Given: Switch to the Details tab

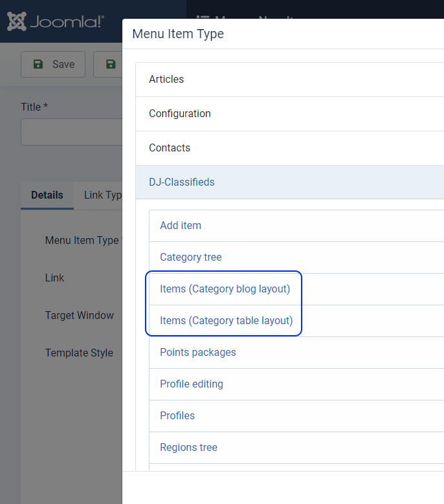Looking at the screenshot, I should (47, 195).
